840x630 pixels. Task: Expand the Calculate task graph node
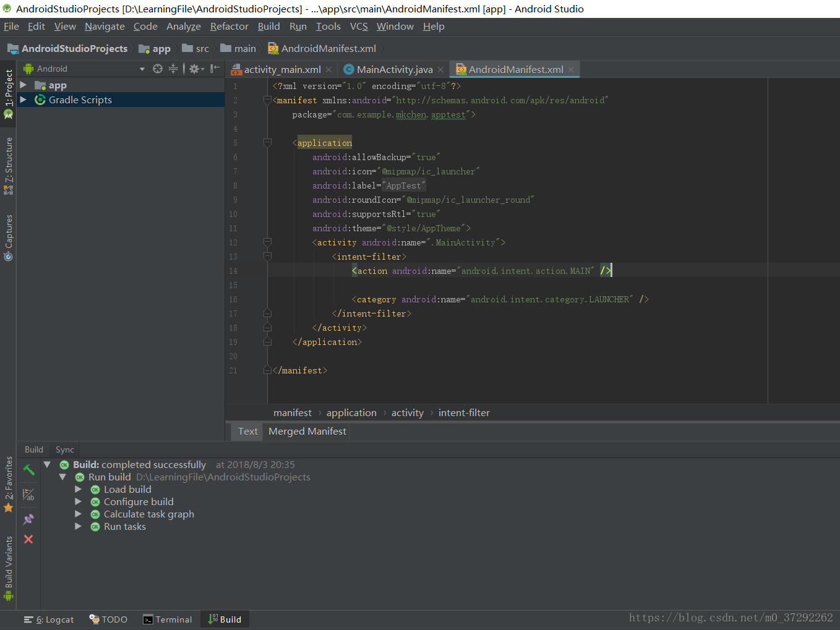78,514
